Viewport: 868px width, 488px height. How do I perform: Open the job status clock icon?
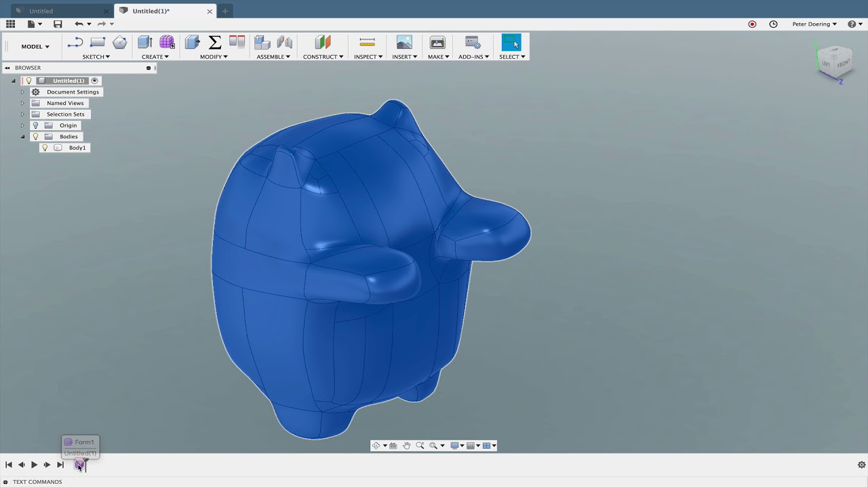(773, 24)
